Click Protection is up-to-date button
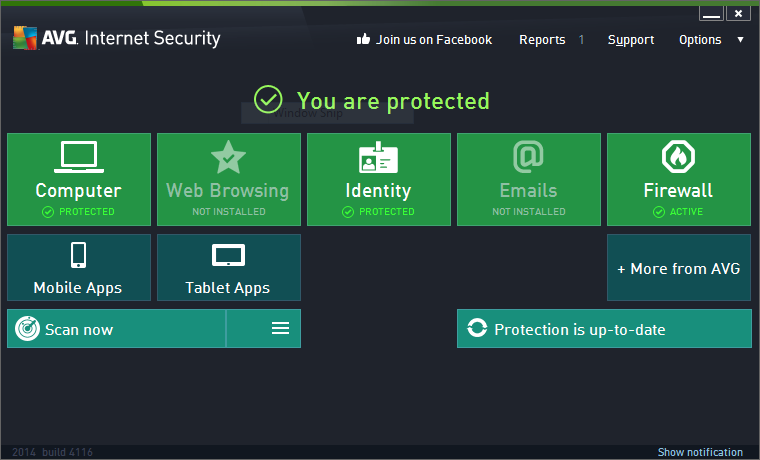Screen dimensions: 760x460 tap(604, 329)
